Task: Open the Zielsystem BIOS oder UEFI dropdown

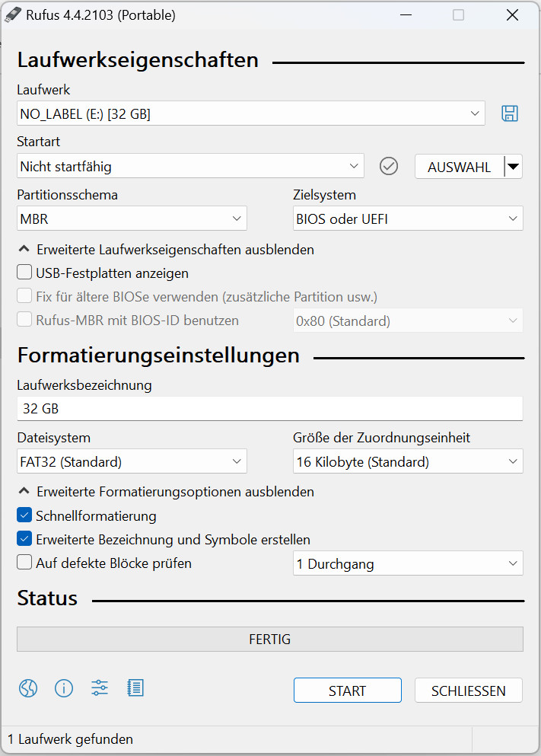Action: coord(408,219)
